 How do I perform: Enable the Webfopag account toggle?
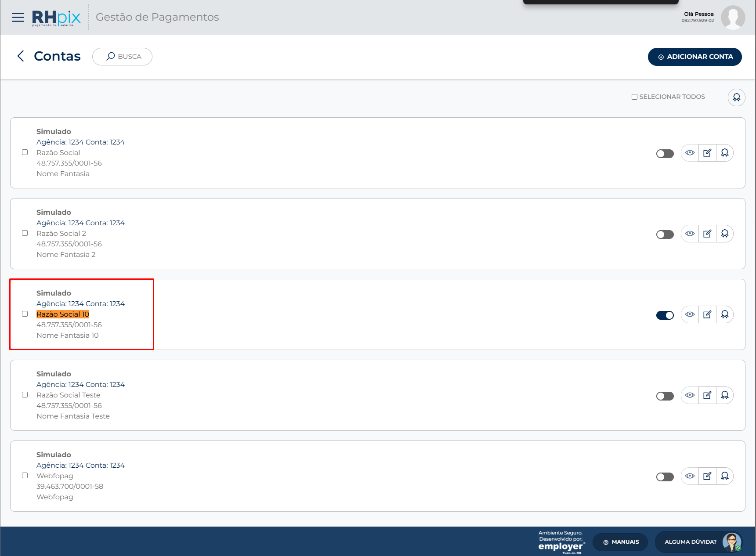665,477
